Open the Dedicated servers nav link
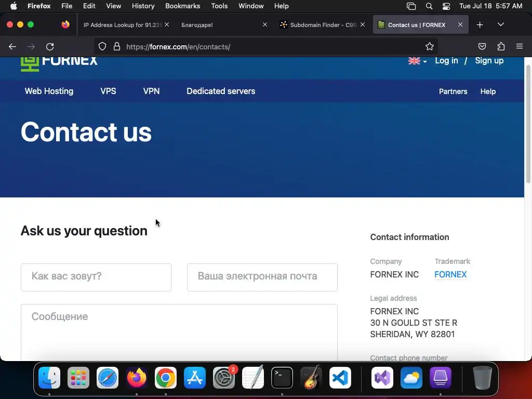532x399 pixels. point(221,91)
